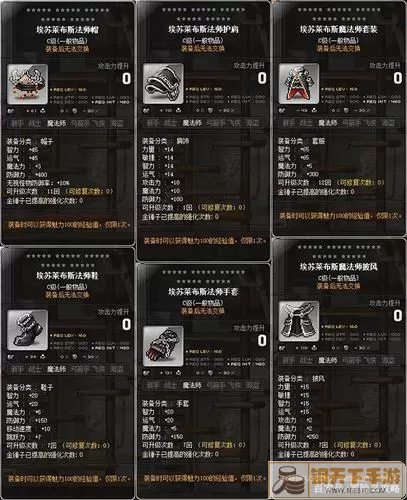Click the 埃苏莱布斯魔法师套装 red overall icon
This screenshot has width=407, height=500.
click(x=299, y=84)
